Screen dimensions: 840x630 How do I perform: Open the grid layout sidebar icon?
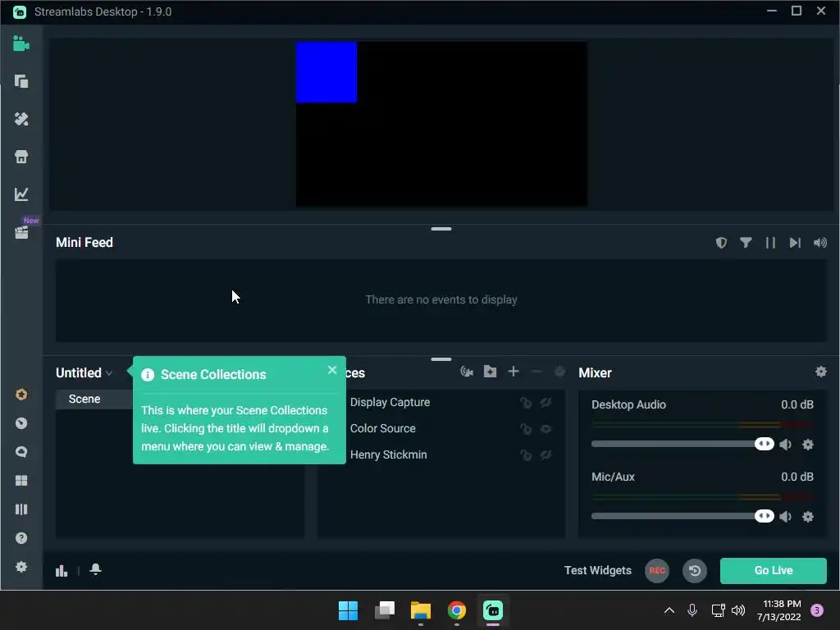tap(21, 481)
